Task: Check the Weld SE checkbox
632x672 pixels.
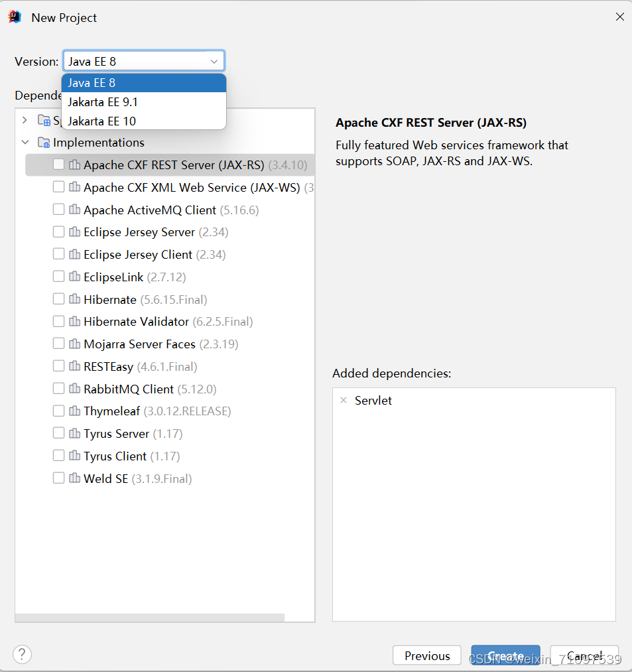Action: (58, 478)
